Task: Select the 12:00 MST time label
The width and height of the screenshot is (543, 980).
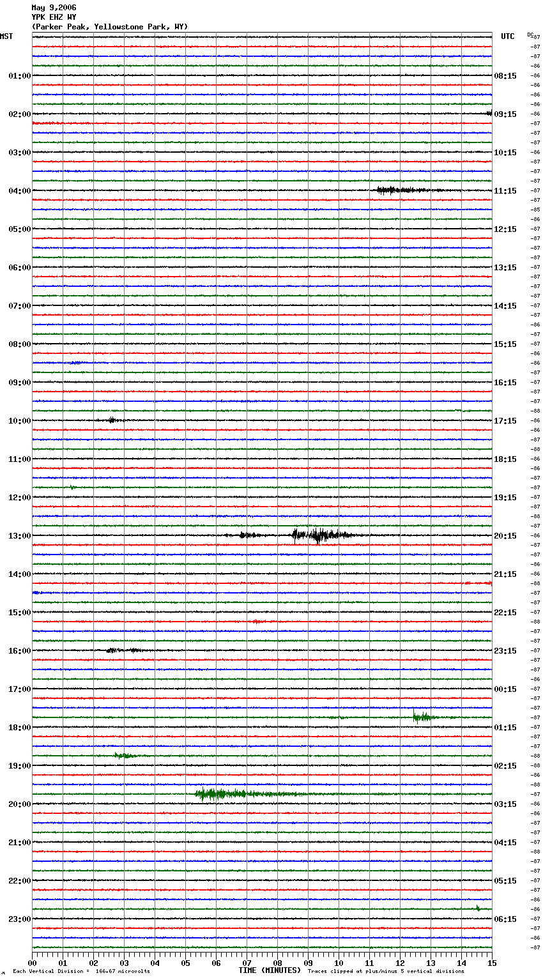Action: [20, 498]
